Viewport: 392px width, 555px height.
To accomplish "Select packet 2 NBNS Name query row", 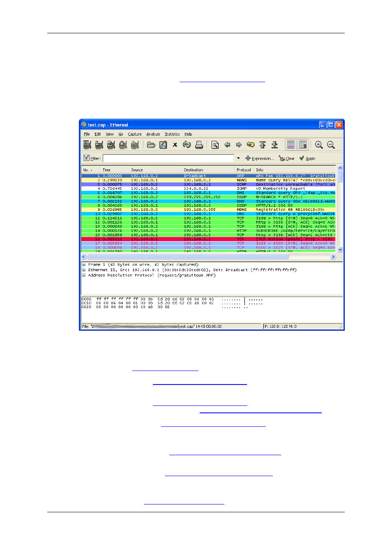I will tap(208, 180).
